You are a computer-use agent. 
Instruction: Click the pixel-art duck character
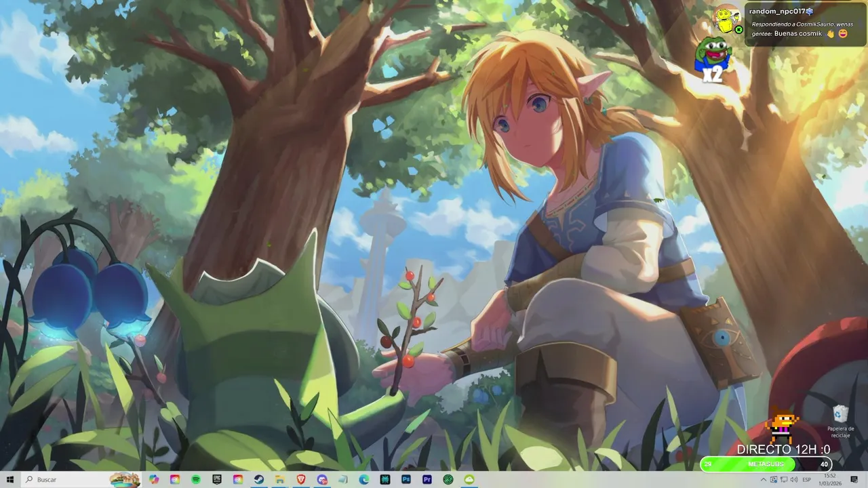tap(781, 426)
